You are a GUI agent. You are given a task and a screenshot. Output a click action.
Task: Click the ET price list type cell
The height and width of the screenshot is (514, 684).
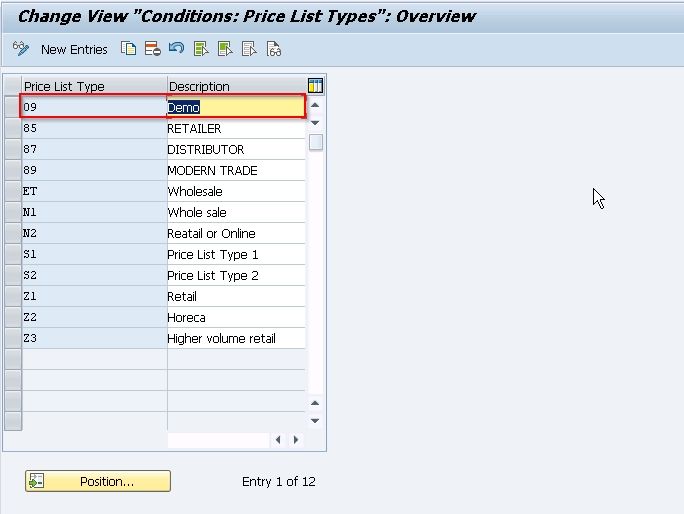coord(94,191)
